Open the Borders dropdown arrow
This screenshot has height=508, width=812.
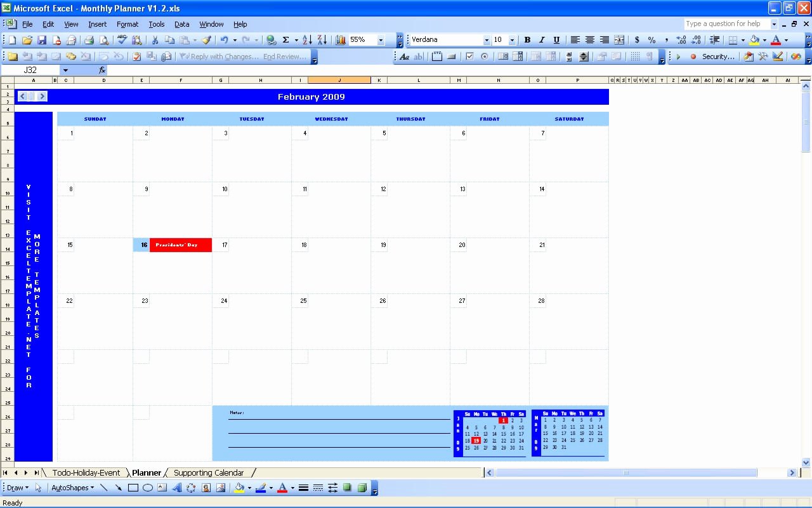(x=742, y=40)
